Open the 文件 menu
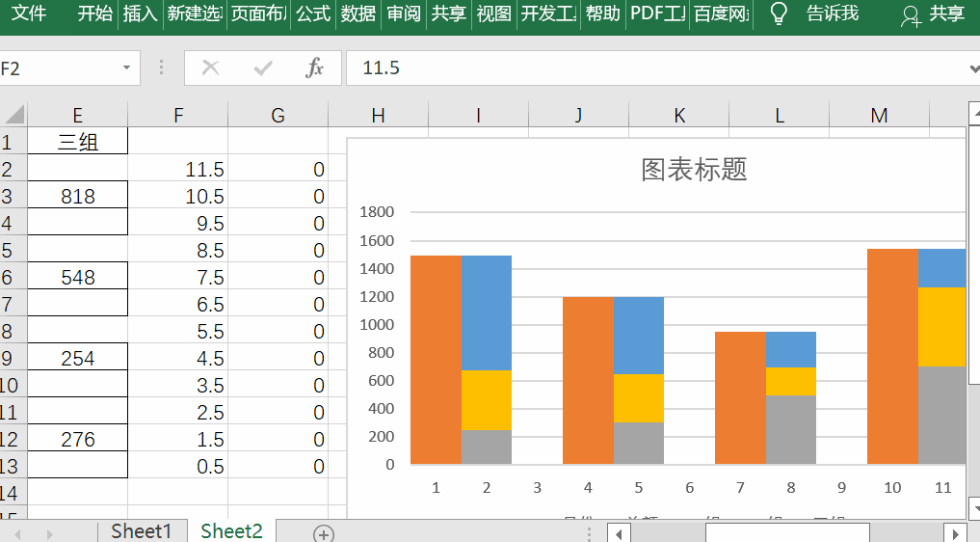This screenshot has height=542, width=980. tap(29, 14)
